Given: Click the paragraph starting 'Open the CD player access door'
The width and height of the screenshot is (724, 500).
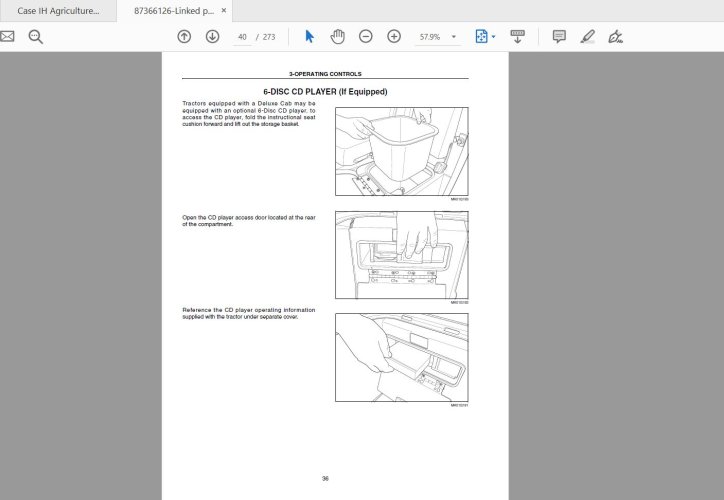Looking at the screenshot, I should pyautogui.click(x=249, y=221).
